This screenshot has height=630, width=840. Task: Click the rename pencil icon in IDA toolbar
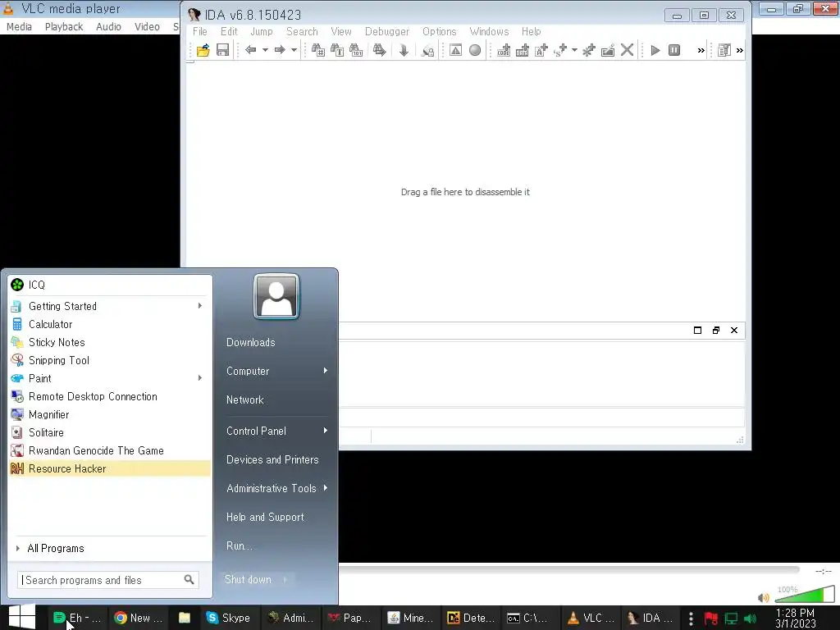tap(608, 50)
